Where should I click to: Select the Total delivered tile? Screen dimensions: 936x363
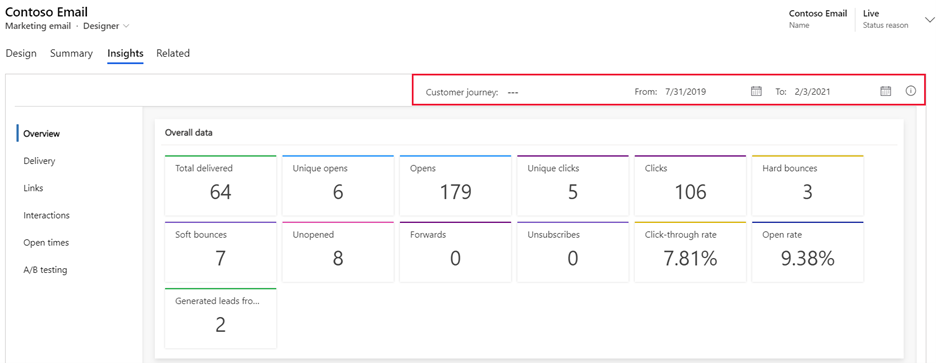tap(221, 185)
